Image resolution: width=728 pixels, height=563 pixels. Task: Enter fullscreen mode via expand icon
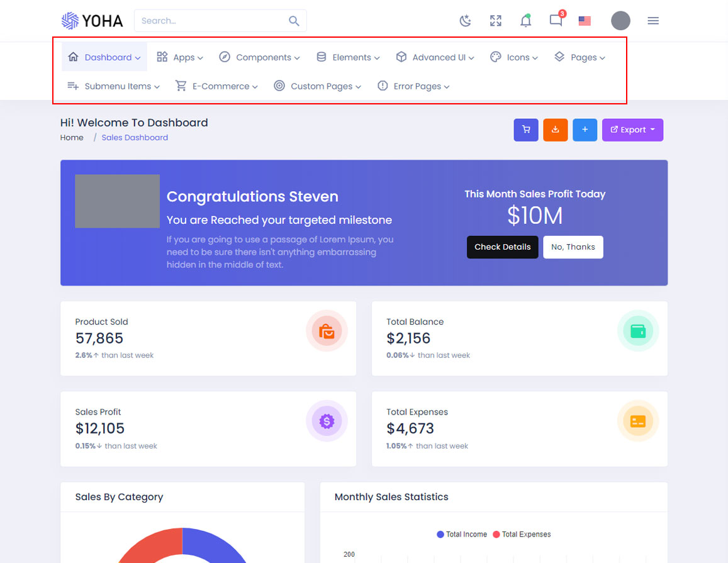496,21
